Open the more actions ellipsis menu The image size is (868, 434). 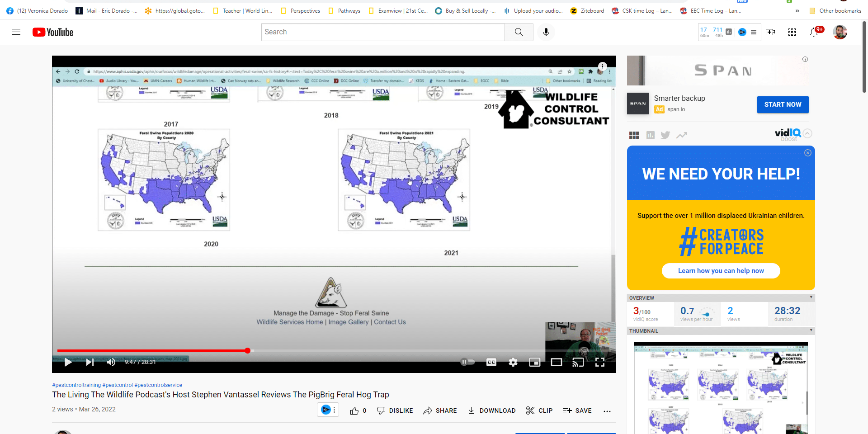pos(607,411)
